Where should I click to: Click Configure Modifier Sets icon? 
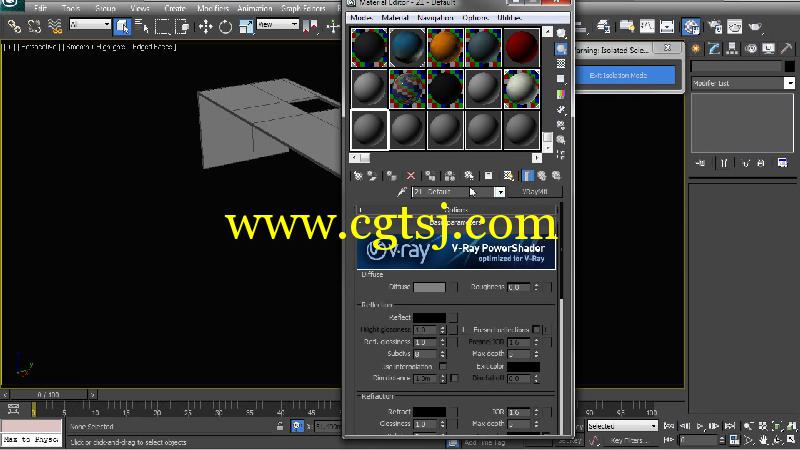(x=782, y=163)
